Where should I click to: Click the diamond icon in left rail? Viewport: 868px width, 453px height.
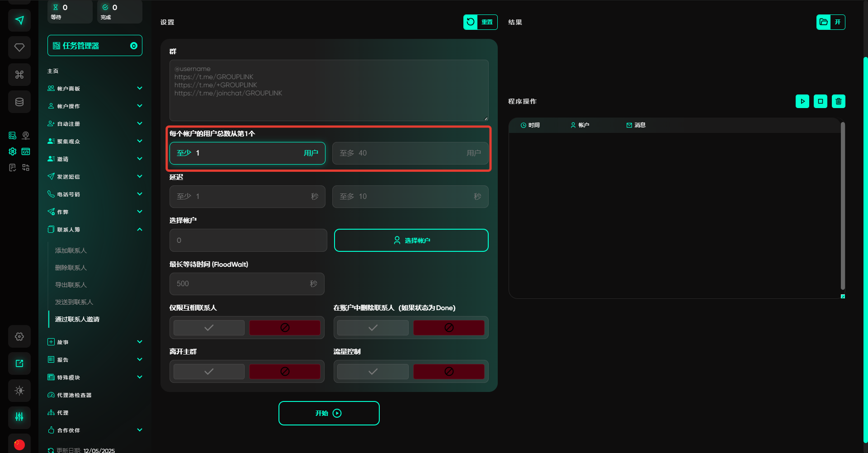19,47
